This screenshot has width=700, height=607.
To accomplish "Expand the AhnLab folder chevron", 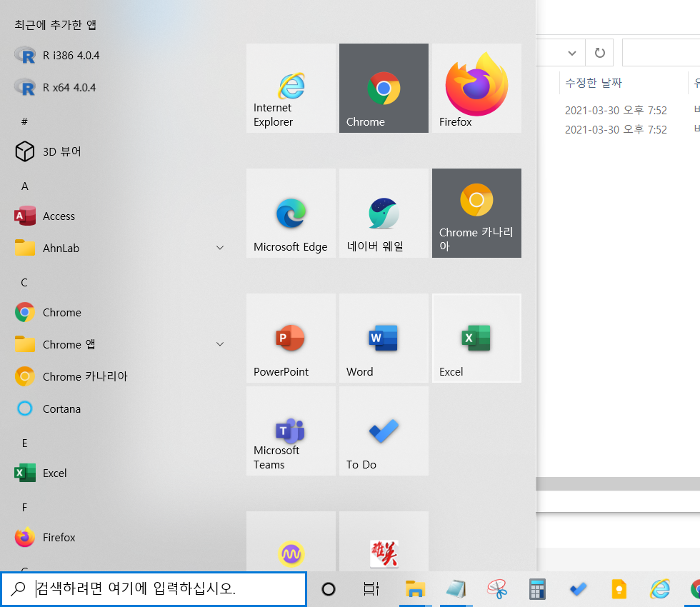I will point(220,248).
